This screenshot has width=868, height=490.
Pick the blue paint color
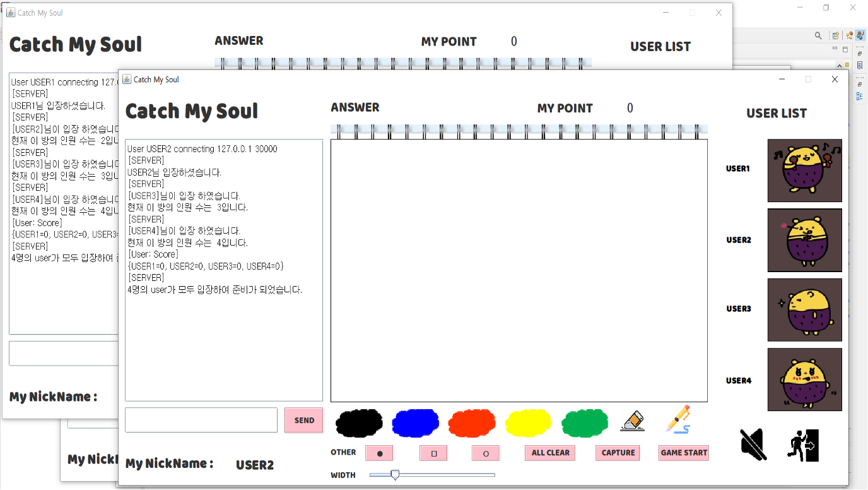(x=416, y=423)
